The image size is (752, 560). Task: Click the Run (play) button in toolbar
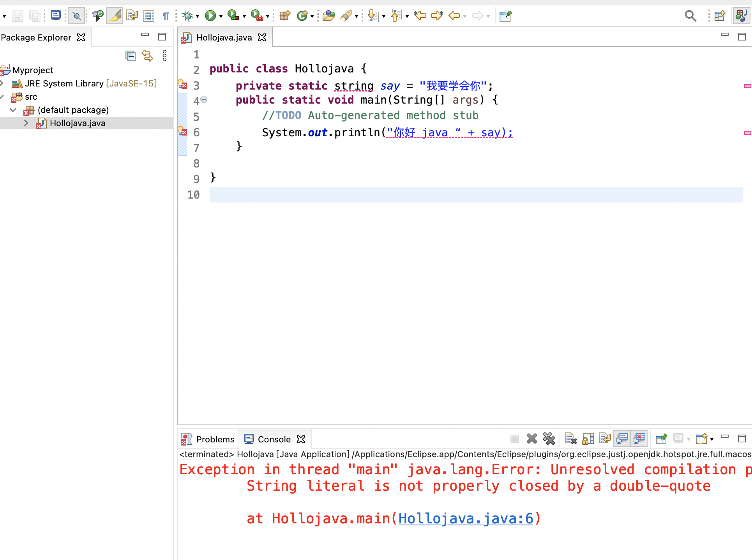point(210,16)
